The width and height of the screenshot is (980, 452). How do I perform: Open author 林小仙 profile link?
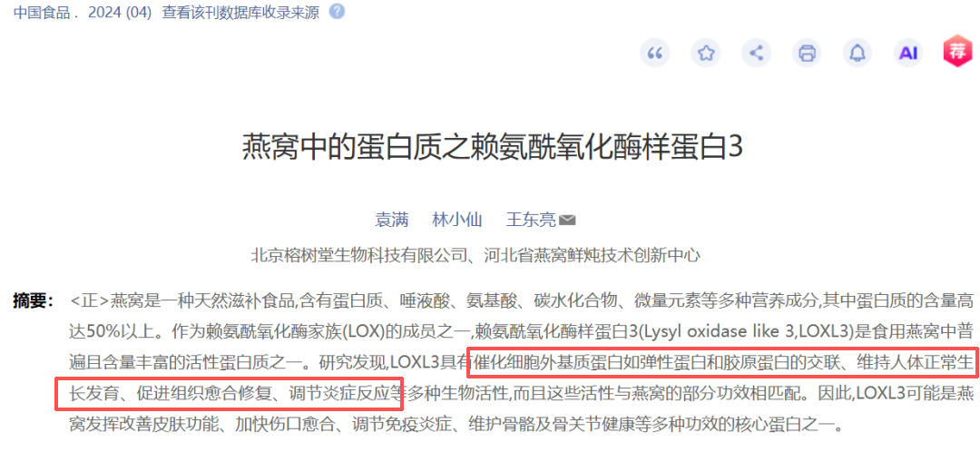coord(457,220)
